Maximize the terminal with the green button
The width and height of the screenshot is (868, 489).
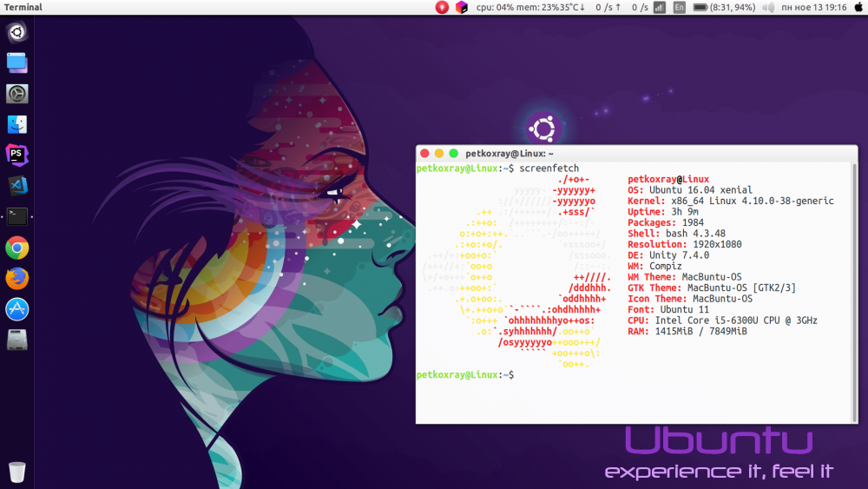453,154
